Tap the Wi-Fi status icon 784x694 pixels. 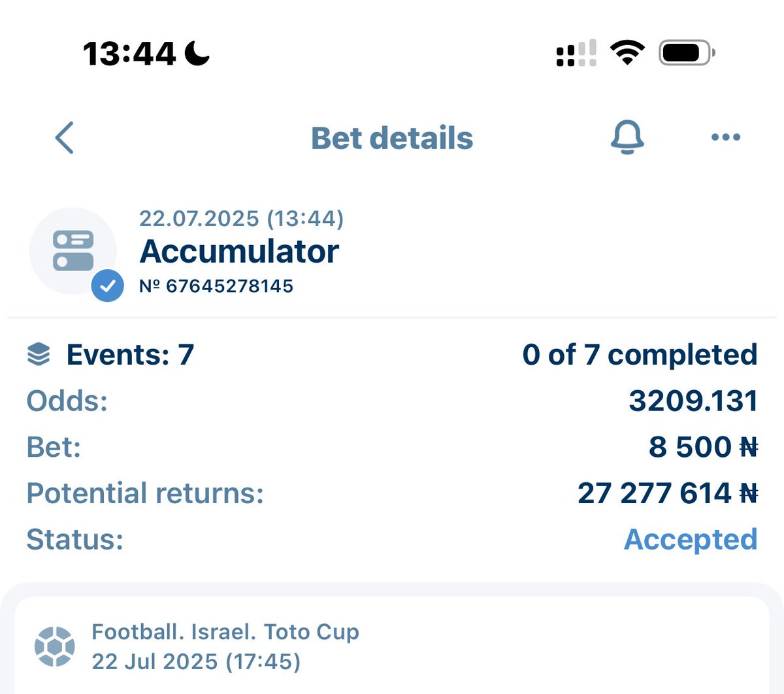pyautogui.click(x=627, y=52)
